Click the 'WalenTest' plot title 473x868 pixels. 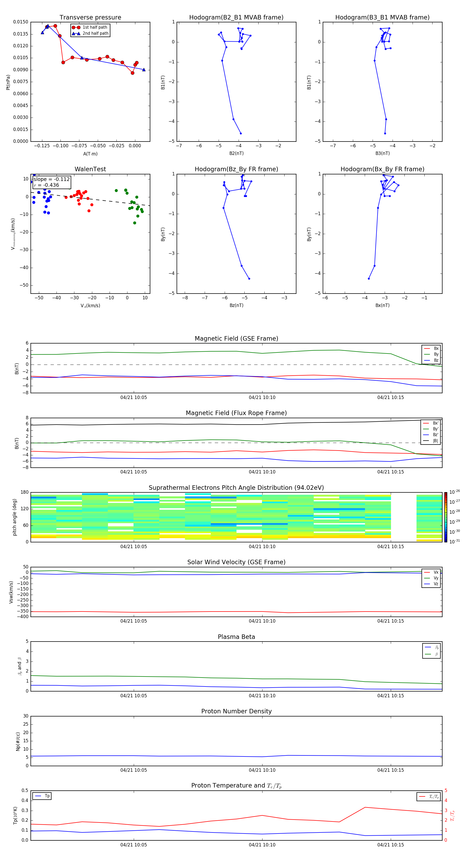point(90,169)
